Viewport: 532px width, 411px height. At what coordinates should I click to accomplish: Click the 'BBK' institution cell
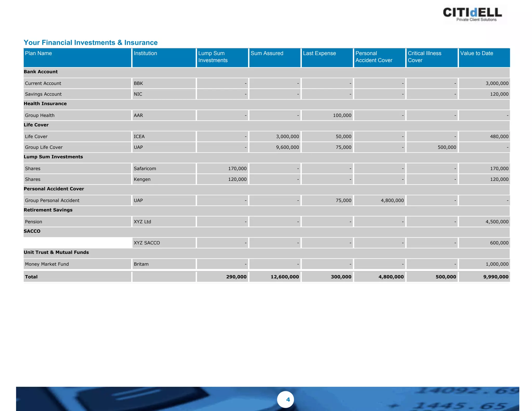164,83
